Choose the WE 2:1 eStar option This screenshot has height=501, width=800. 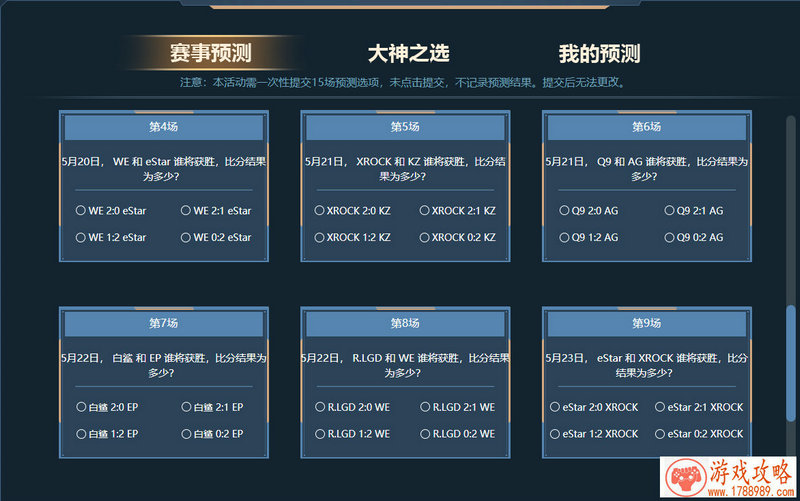coord(186,211)
